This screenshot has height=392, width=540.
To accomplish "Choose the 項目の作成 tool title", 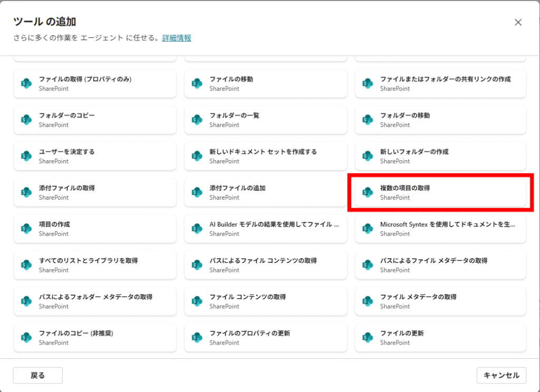I will point(54,224).
